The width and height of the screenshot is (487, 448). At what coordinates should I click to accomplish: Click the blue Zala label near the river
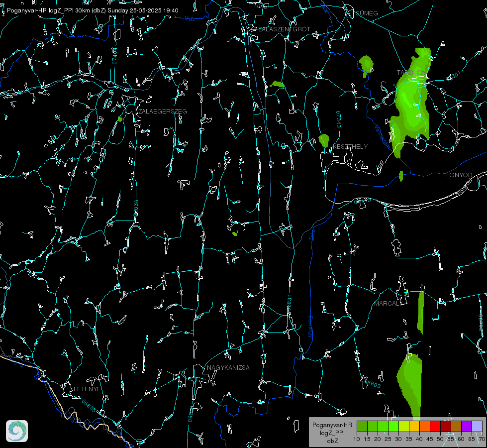pyautogui.click(x=312, y=234)
